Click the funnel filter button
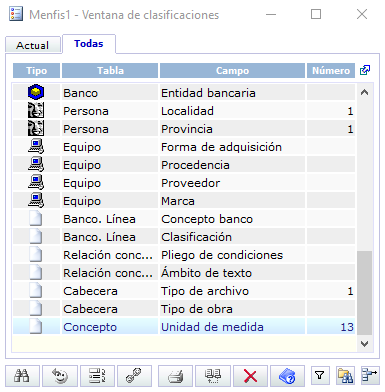 (x=320, y=376)
